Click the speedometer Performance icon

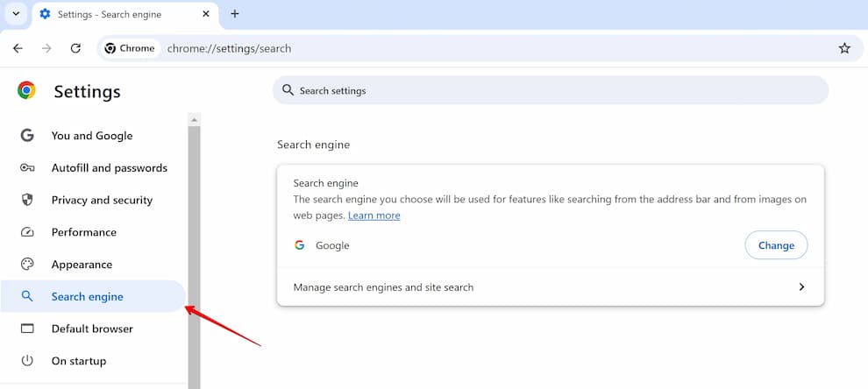27,232
